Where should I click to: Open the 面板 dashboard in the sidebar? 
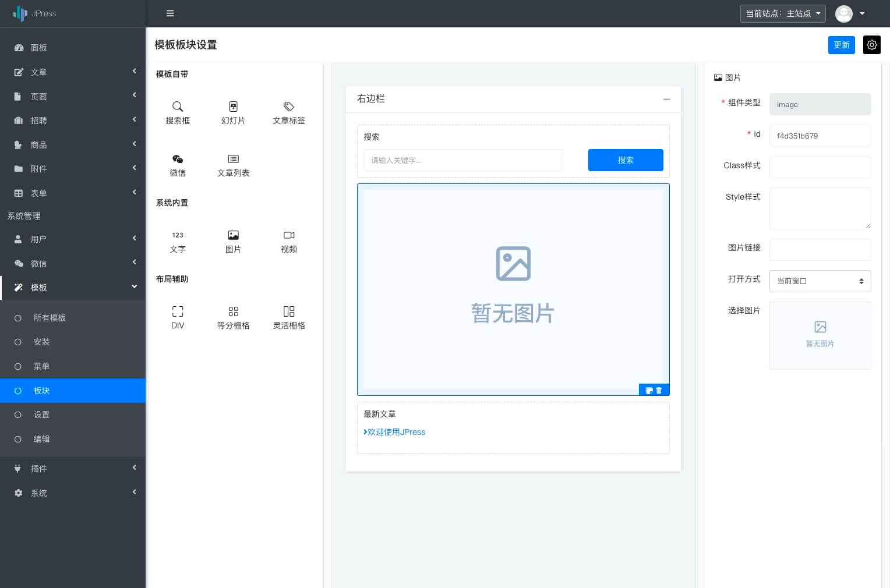click(x=73, y=48)
